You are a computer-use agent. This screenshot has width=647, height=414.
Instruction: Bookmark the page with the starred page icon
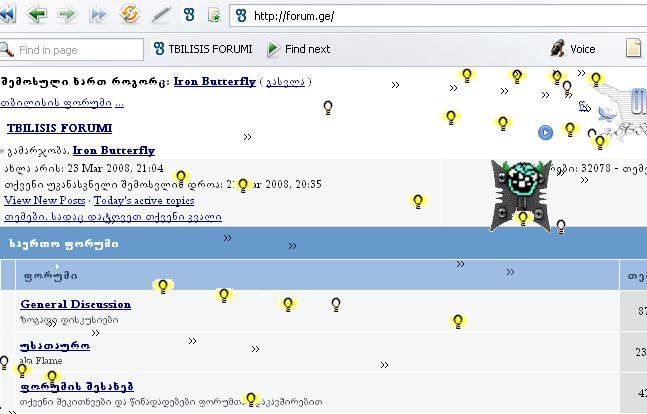tap(215, 15)
